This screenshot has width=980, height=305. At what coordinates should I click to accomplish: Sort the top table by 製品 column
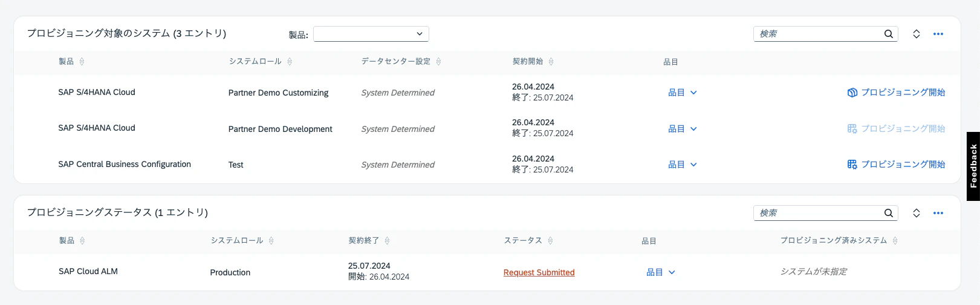click(x=82, y=62)
